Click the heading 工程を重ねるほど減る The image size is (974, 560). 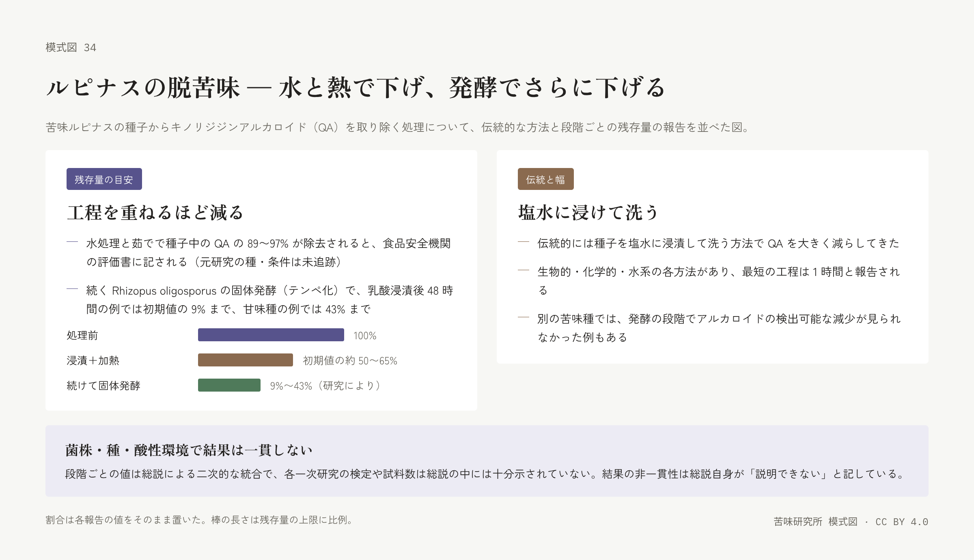155,213
